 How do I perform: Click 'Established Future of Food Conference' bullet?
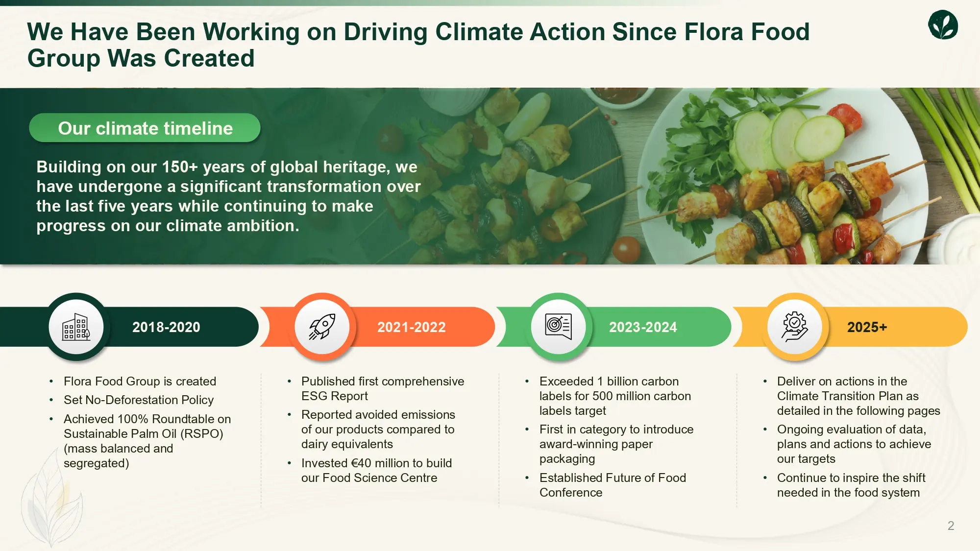click(x=612, y=485)
